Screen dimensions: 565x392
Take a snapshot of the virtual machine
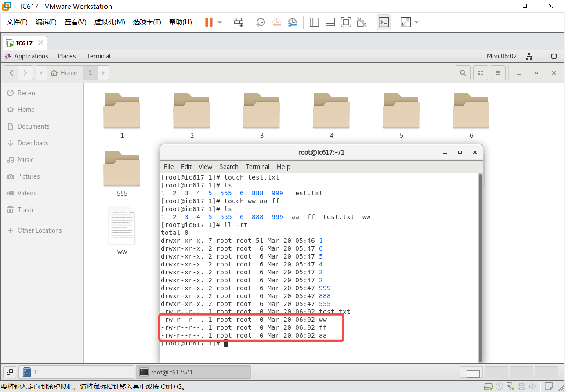261,22
